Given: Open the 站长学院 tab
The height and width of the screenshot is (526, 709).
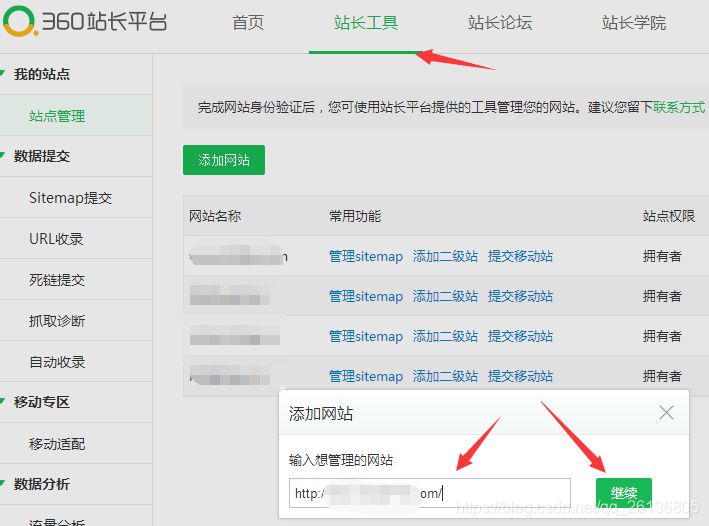Looking at the screenshot, I should point(633,23).
